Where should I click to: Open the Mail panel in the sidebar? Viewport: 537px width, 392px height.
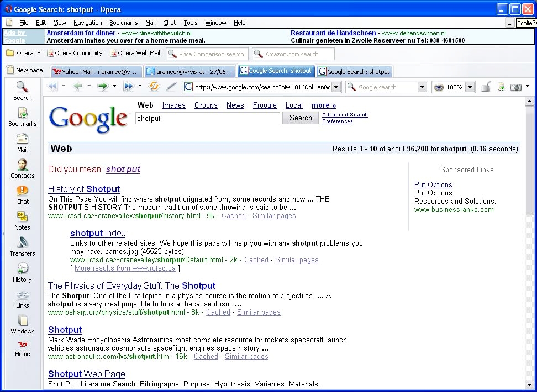coord(22,142)
